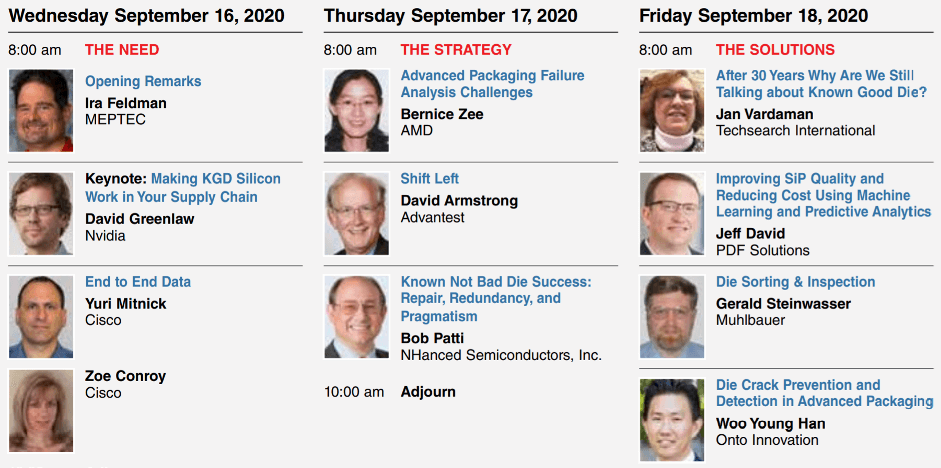Click Gerald Steinwasser's speaker photo

point(672,317)
